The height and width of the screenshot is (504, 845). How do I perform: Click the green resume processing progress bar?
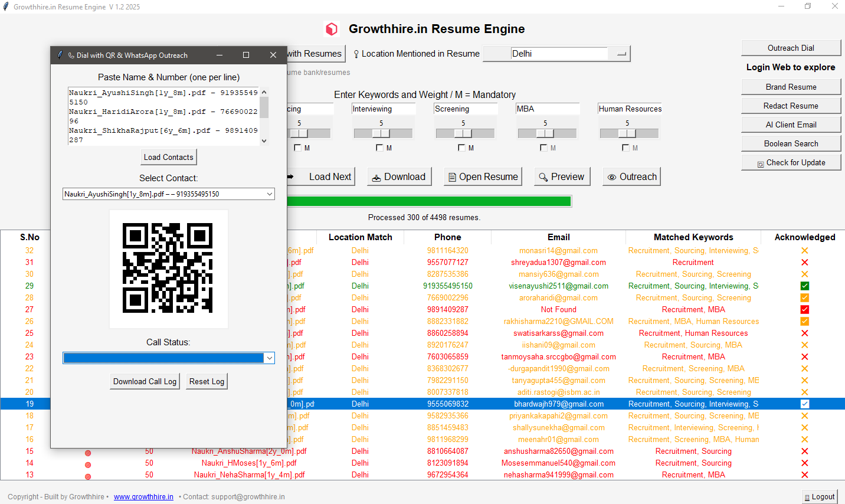point(429,201)
